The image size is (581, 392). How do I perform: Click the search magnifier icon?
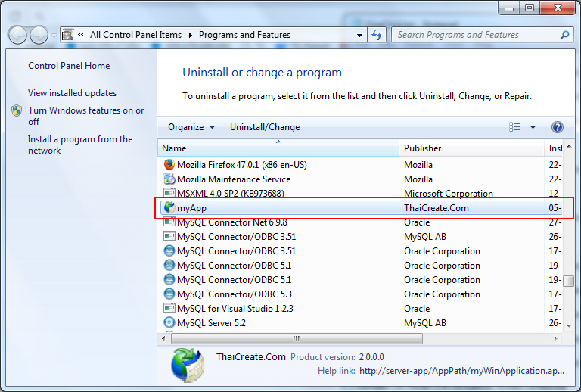[x=564, y=35]
